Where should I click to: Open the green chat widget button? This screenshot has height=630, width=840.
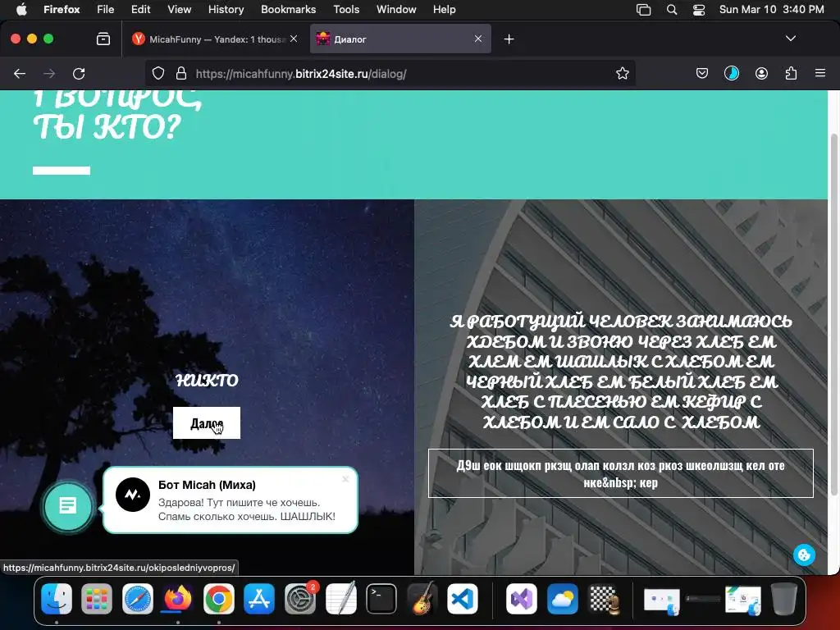tap(68, 505)
